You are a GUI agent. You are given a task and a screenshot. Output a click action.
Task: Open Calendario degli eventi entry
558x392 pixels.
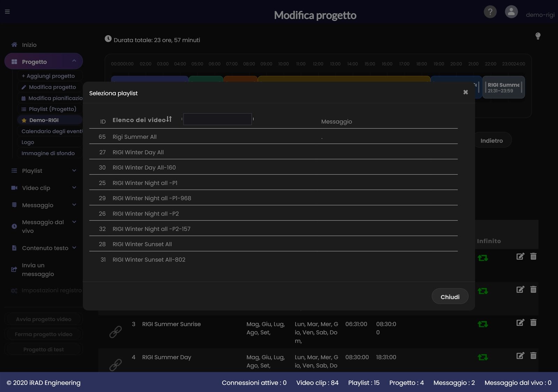52,131
